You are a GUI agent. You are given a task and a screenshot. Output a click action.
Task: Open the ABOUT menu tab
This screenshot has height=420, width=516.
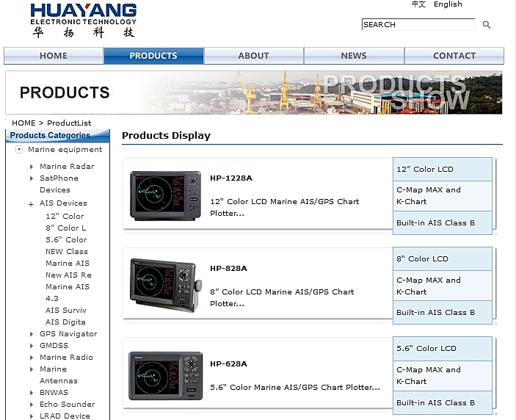[254, 56]
